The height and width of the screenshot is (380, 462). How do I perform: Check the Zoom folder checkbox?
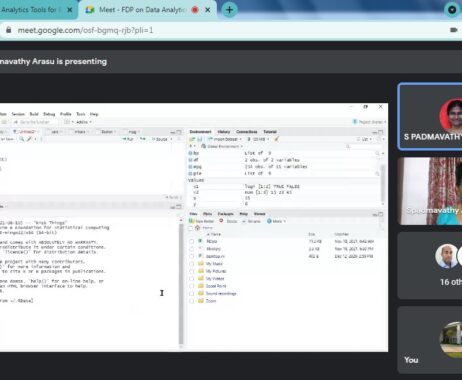192,301
